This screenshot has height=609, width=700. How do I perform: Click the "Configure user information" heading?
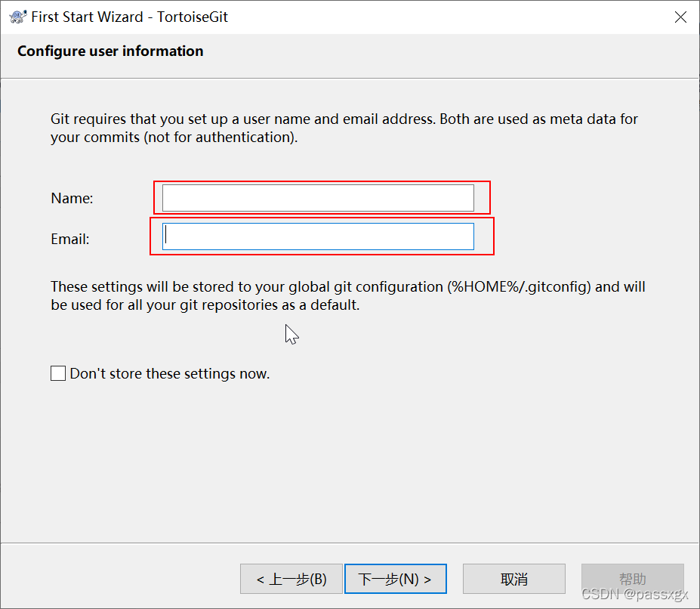(110, 51)
